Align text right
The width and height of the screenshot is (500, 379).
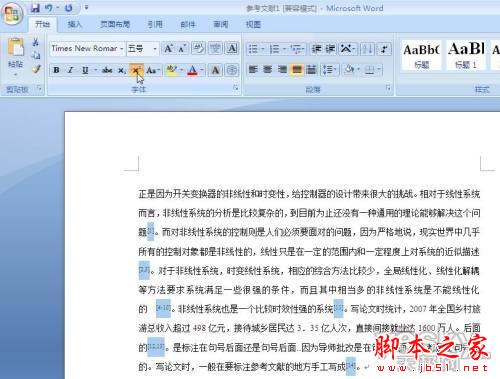[x=282, y=70]
